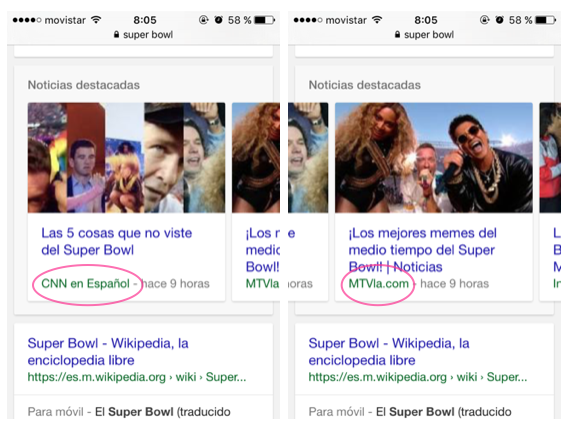Click the circled CNN en Español source
Image resolution: width=569 pixels, height=429 pixels.
point(85,283)
